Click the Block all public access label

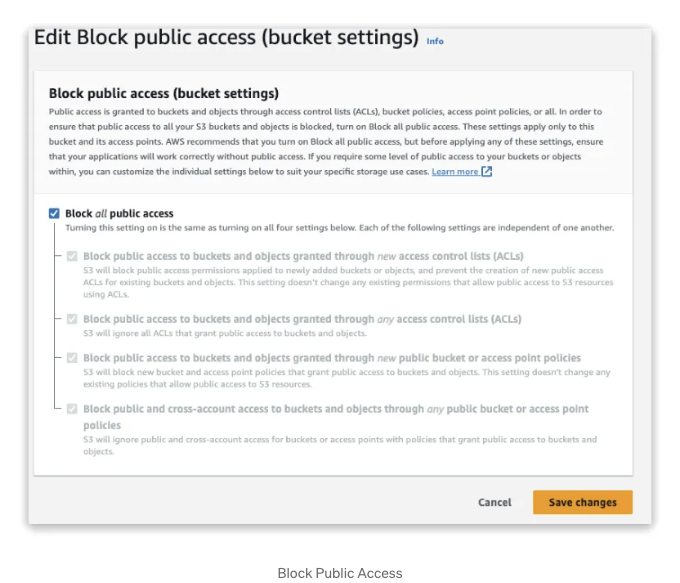point(119,213)
